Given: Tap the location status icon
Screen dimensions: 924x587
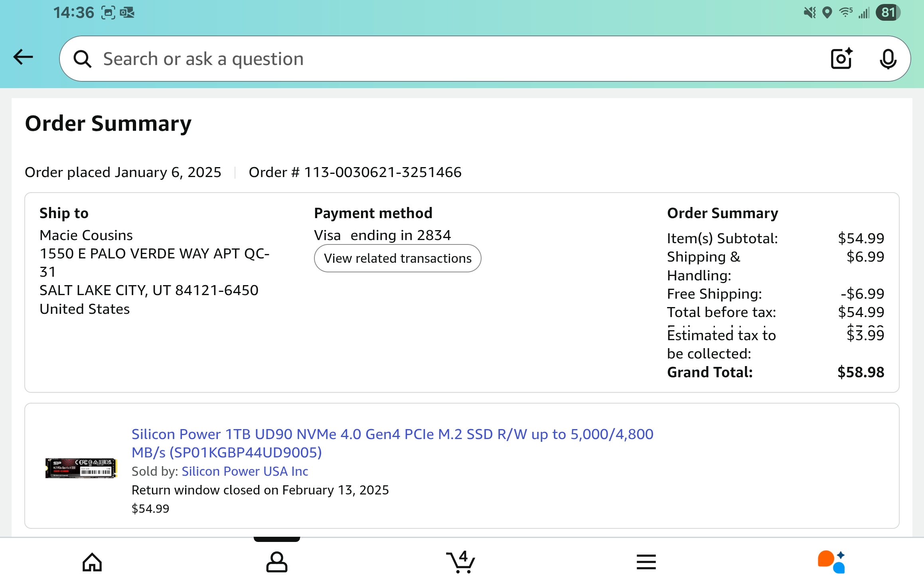Looking at the screenshot, I should [827, 13].
